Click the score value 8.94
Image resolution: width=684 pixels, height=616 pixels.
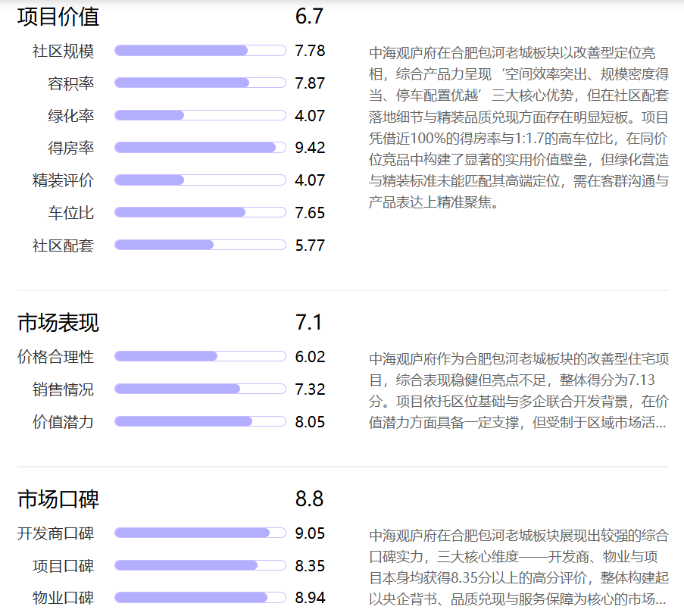(x=310, y=598)
